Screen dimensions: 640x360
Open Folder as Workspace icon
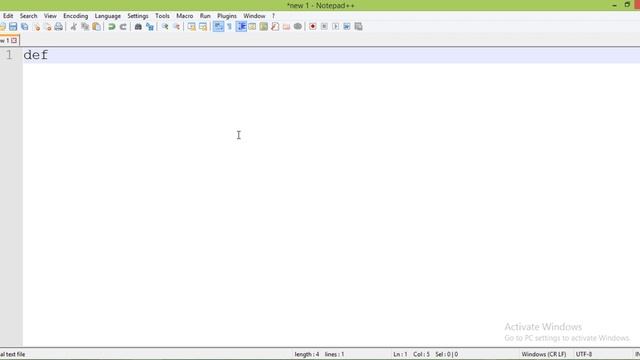click(287, 27)
